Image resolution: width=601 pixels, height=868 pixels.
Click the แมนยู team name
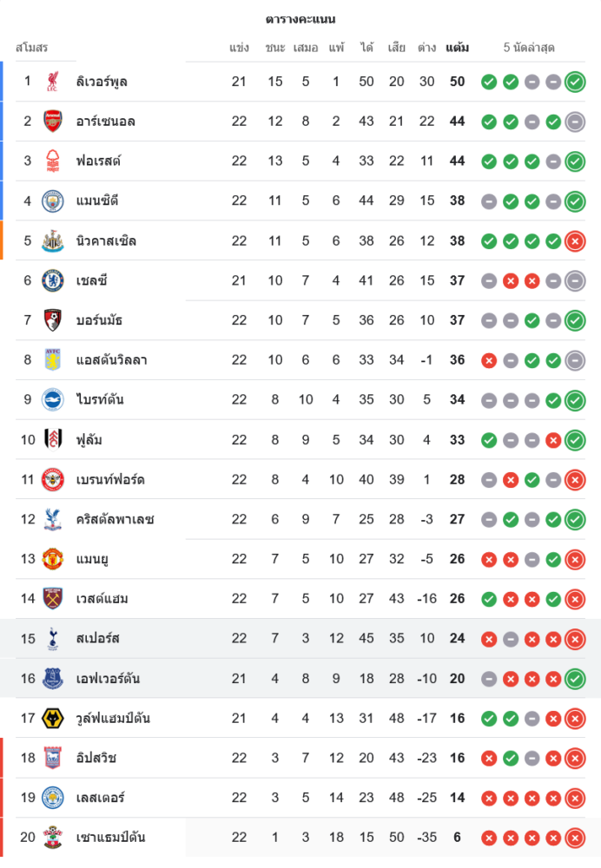(x=92, y=559)
